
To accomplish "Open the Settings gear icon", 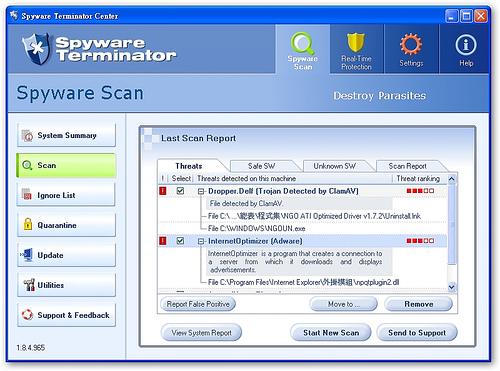I will [x=411, y=44].
